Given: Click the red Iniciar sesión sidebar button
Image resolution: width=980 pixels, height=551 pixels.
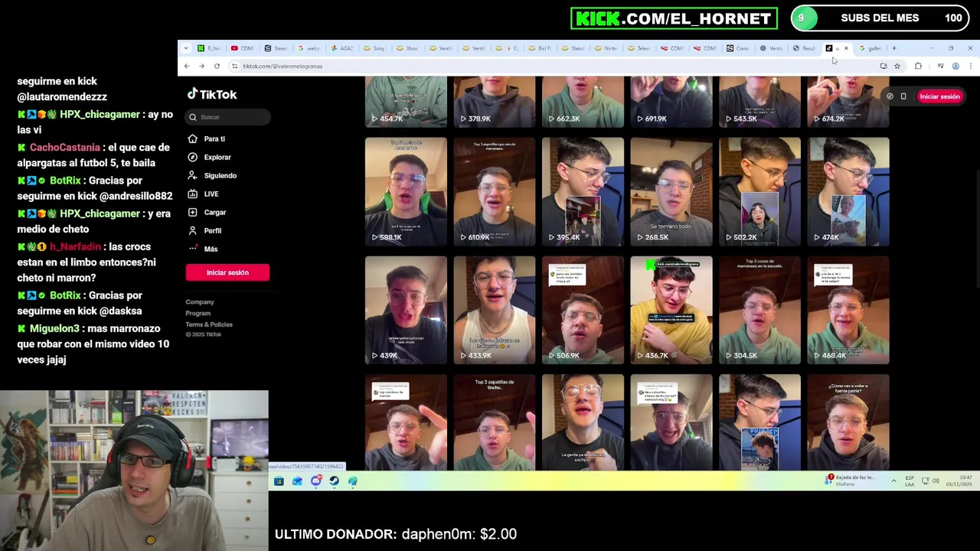Looking at the screenshot, I should [x=227, y=272].
